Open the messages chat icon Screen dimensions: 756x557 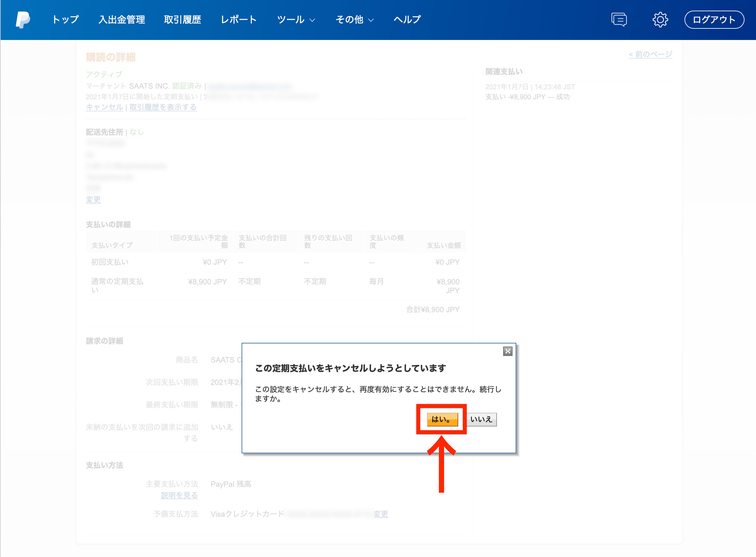click(x=619, y=20)
